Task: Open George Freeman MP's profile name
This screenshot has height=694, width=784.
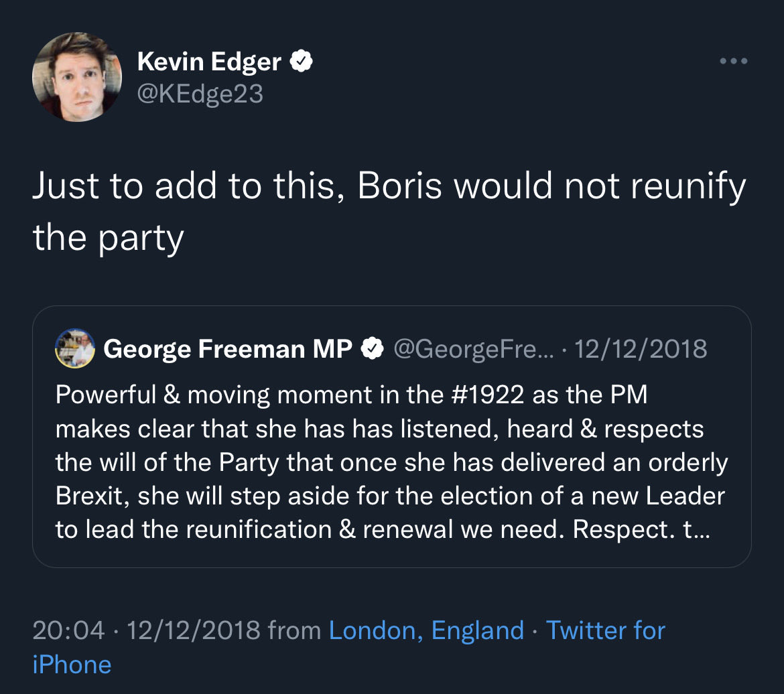Action: pos(228,348)
